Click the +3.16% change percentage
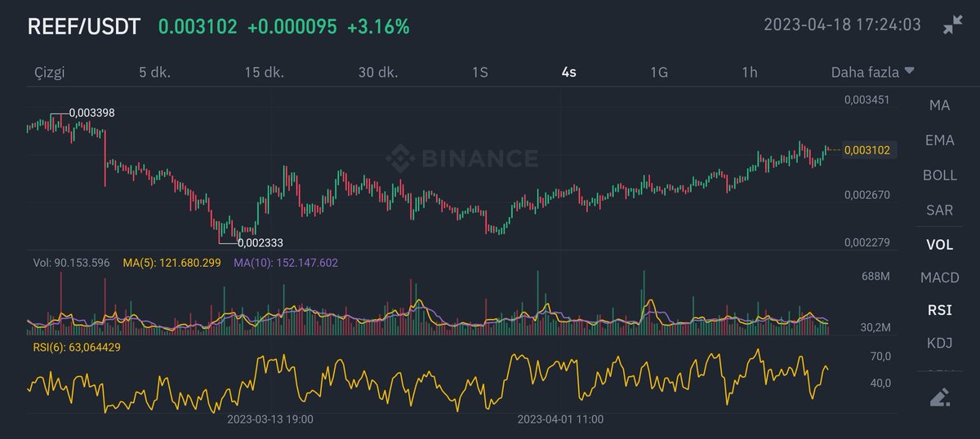The image size is (980, 439). [378, 26]
